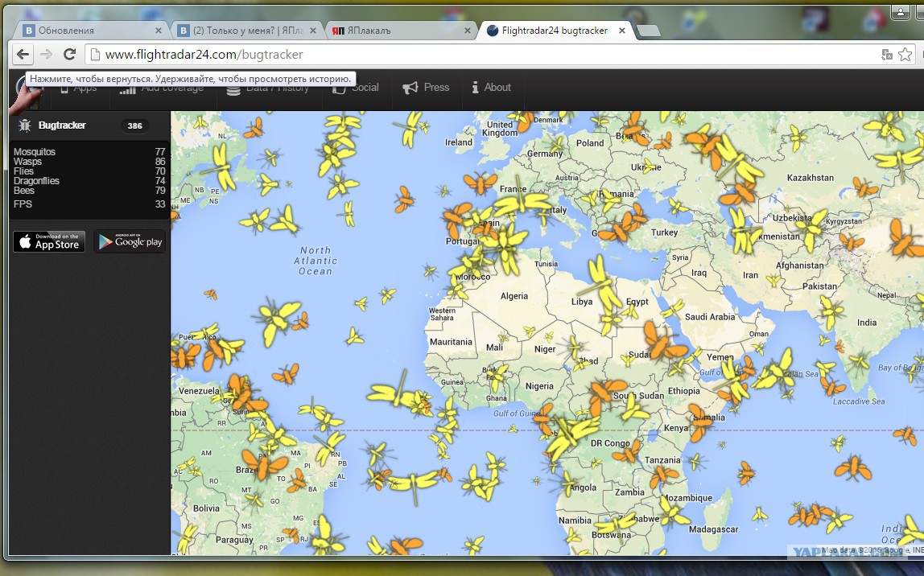Viewport: 924px width, 576px height.
Task: Click the yellow dragonfly over France
Action: (522, 204)
